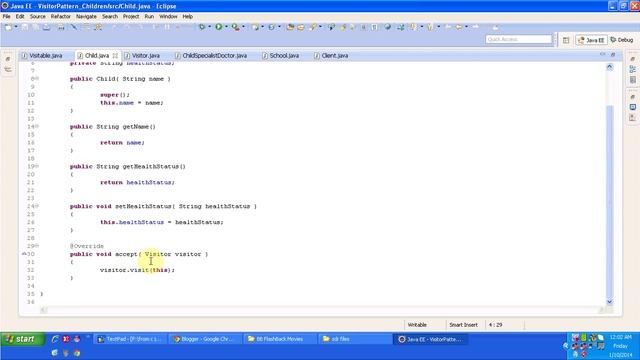Viewport: 640px width, 360px height.
Task: Restore the left fast-view panel icon
Action: point(8,59)
